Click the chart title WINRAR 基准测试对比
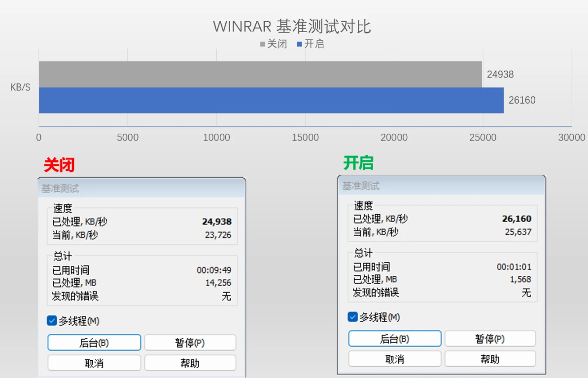Image resolution: width=588 pixels, height=378 pixels. click(292, 26)
